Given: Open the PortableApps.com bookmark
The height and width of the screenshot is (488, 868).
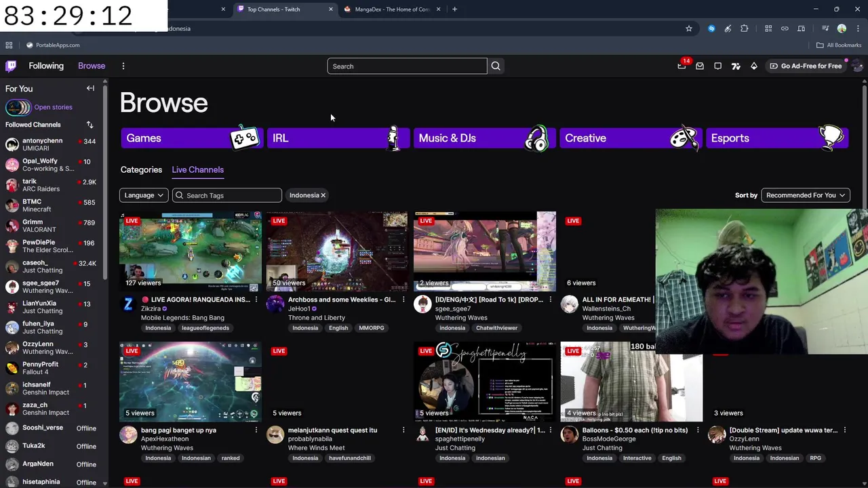Looking at the screenshot, I should point(53,45).
